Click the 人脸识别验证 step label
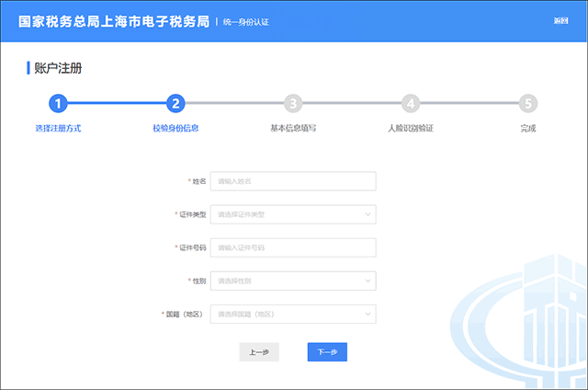Viewport: 588px width, 390px height. [411, 128]
